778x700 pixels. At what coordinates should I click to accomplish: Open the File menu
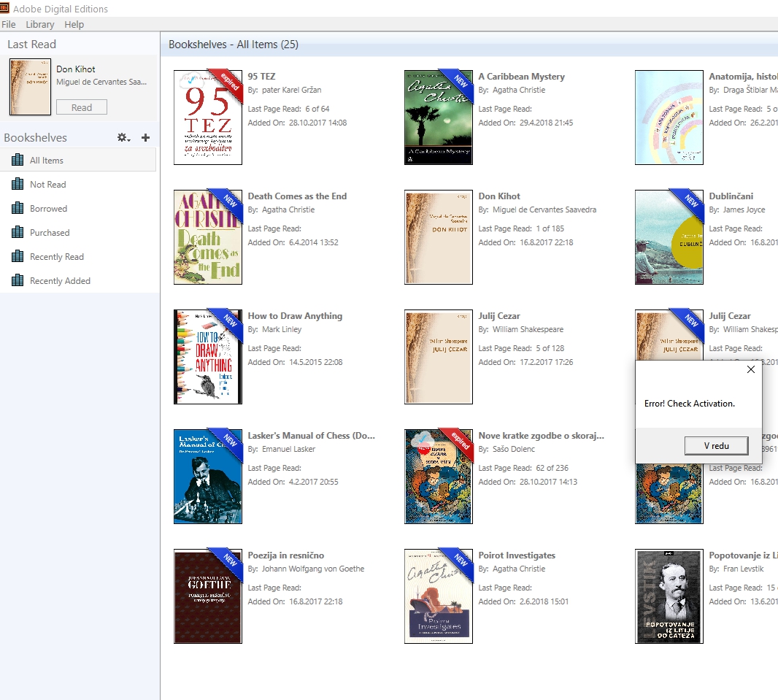(9, 24)
